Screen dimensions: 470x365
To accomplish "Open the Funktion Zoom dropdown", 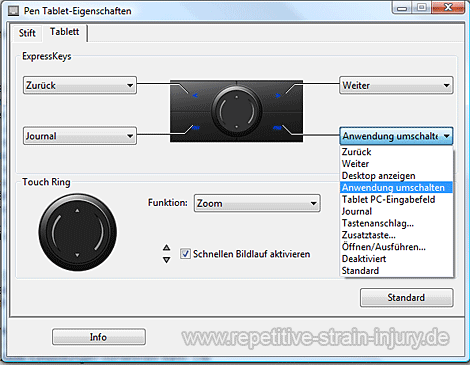I will (x=257, y=203).
